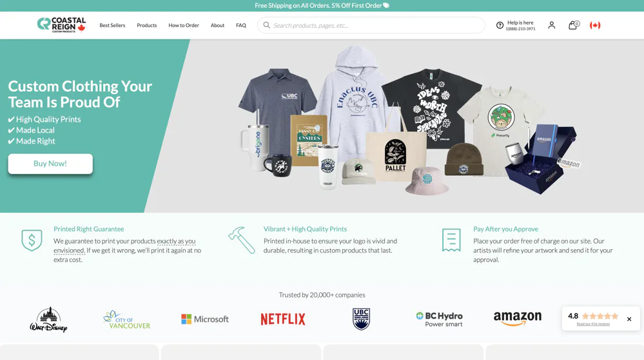Click the Amazon logo in trusted companies
Image resolution: width=644 pixels, height=360 pixels.
[x=518, y=319]
